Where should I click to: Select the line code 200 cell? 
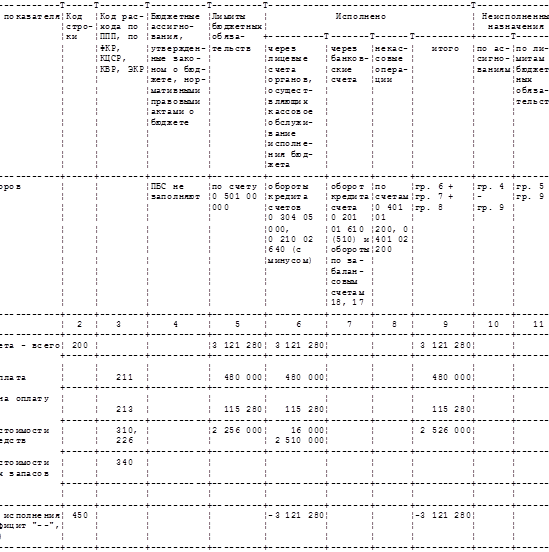80,345
